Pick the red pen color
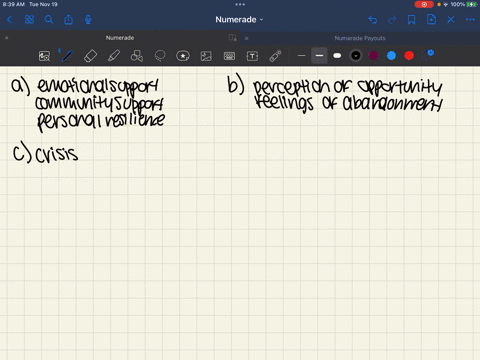This screenshot has width=480, height=360. (409, 56)
